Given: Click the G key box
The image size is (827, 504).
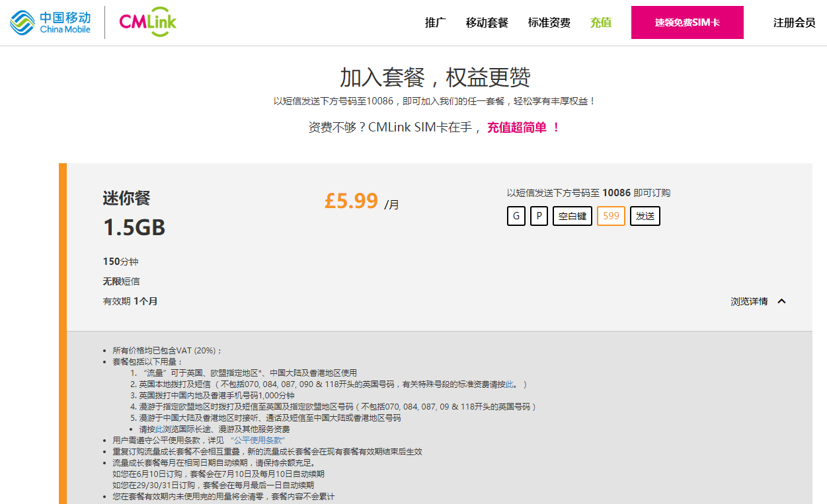Looking at the screenshot, I should coord(516,216).
